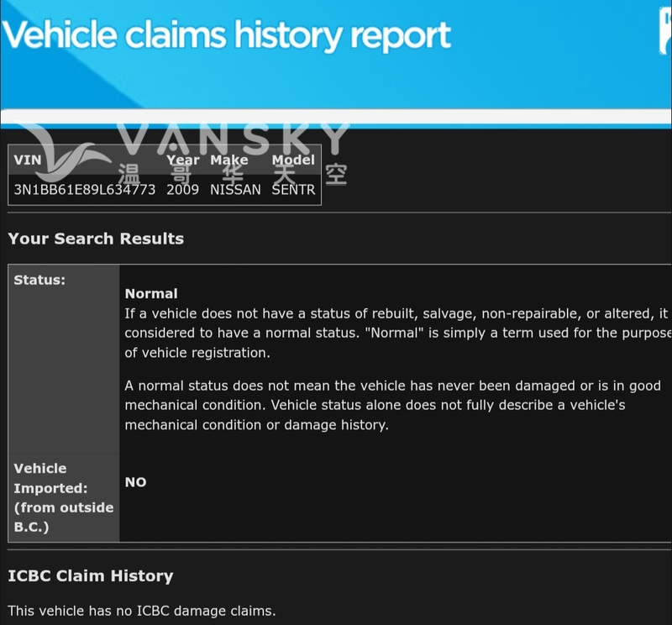Screen dimensions: 672x625
Task: Click the "Vehicle claims history report" title
Action: 227,36
